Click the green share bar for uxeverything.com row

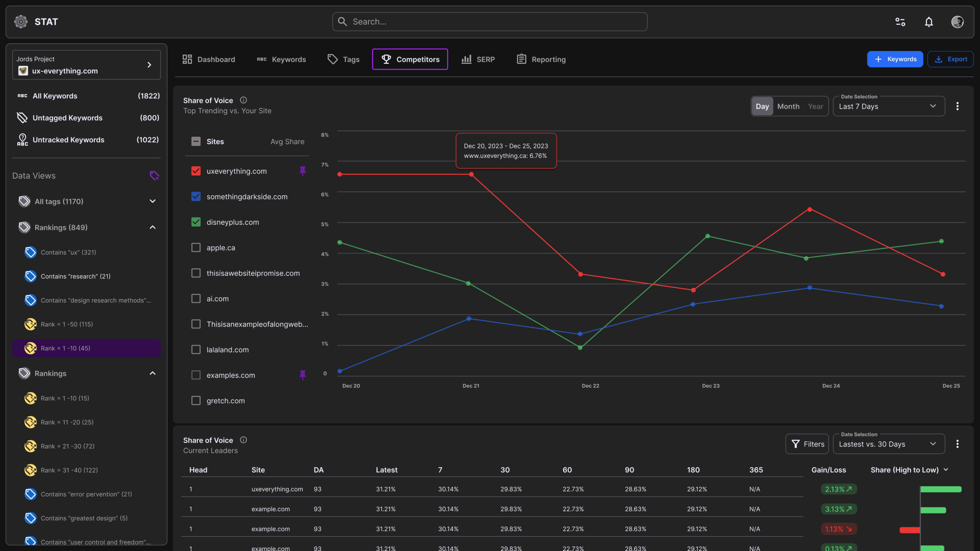coord(941,489)
